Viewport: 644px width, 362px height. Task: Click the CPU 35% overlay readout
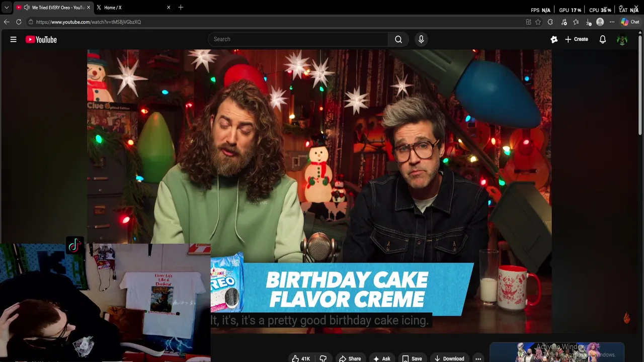coord(600,10)
